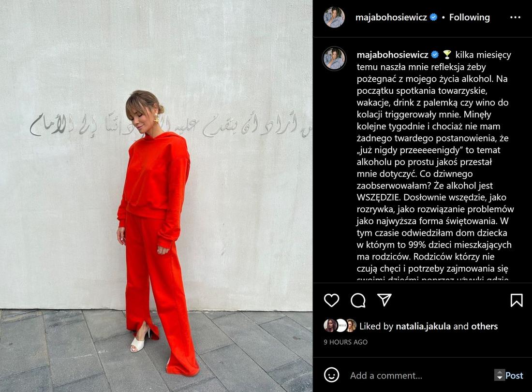
Task: Share post via paper plane icon
Action: [384, 300]
